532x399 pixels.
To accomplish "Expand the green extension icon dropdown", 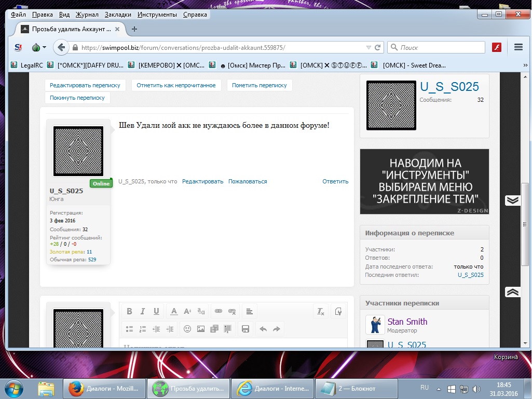I will tap(45, 48).
